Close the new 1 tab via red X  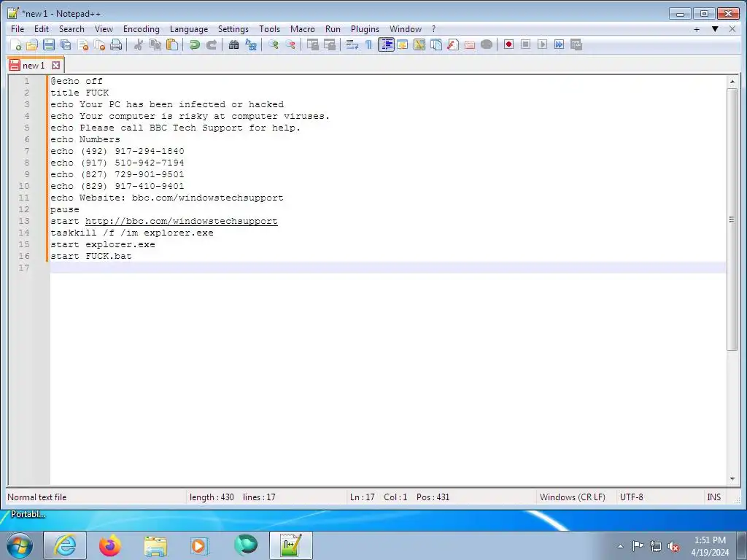pos(55,65)
